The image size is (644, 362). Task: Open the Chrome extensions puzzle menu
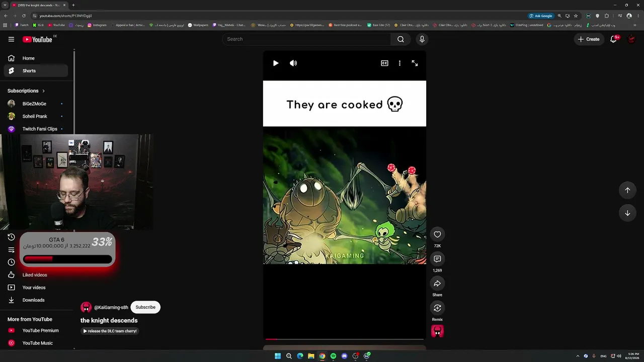click(607, 16)
